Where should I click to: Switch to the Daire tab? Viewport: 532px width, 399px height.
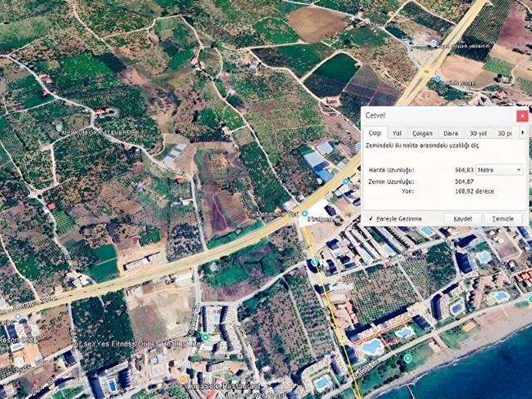(451, 133)
